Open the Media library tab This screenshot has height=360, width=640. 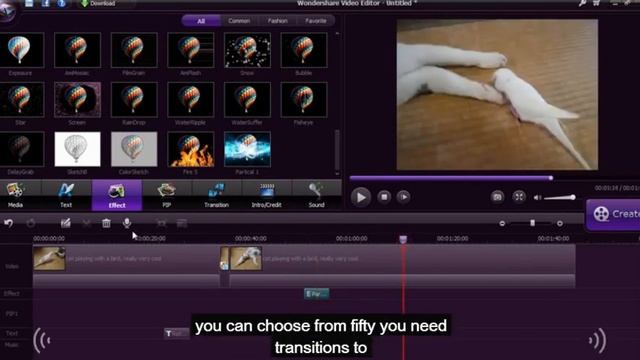[16, 196]
